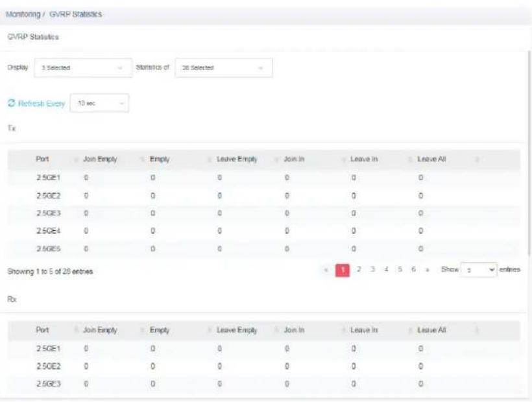Select 2.5GE1 row in Tx table
The height and width of the screenshot is (402, 532).
point(263,178)
